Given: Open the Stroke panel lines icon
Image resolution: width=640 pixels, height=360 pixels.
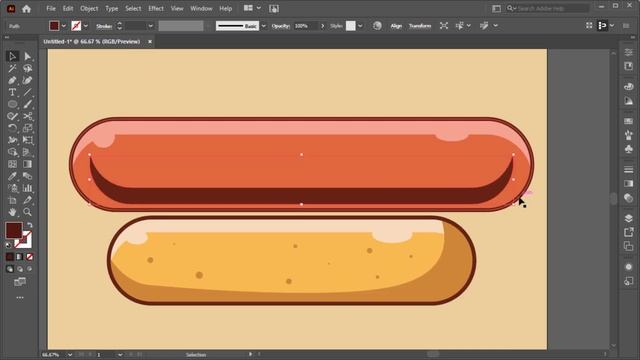Looking at the screenshot, I should (x=629, y=169).
